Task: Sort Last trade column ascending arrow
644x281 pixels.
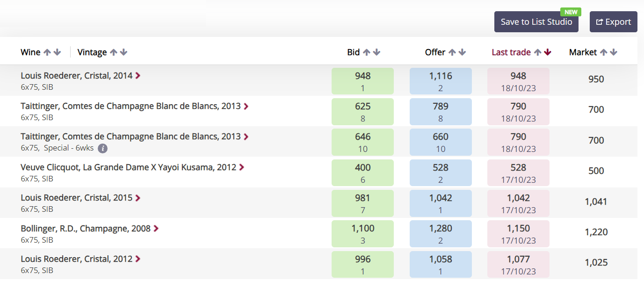Action: 537,52
